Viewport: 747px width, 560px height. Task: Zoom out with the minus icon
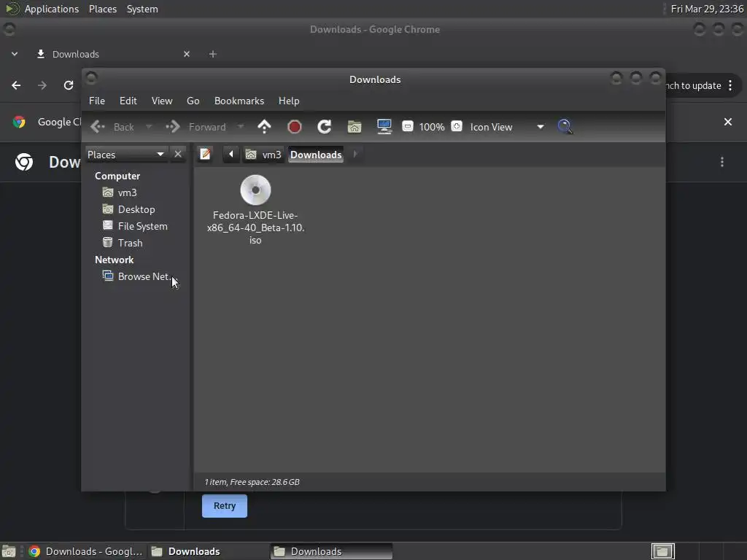coord(408,126)
